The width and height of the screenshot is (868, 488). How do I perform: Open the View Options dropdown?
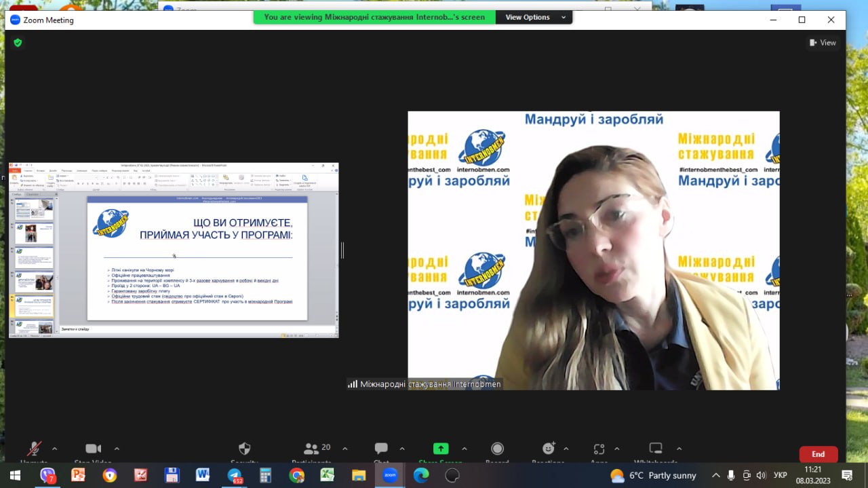[x=534, y=18]
